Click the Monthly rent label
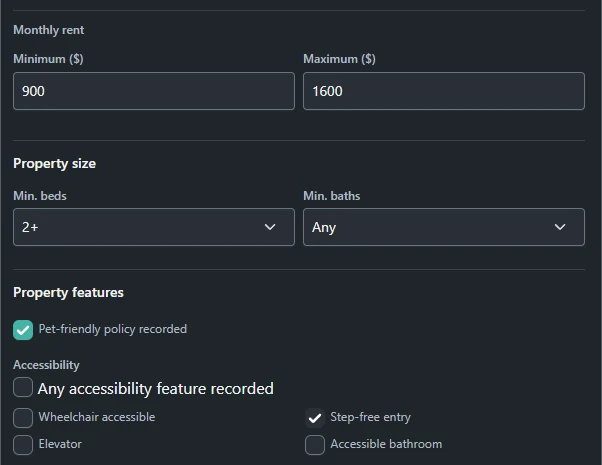Screen dimensions: 602x465 click(x=49, y=30)
